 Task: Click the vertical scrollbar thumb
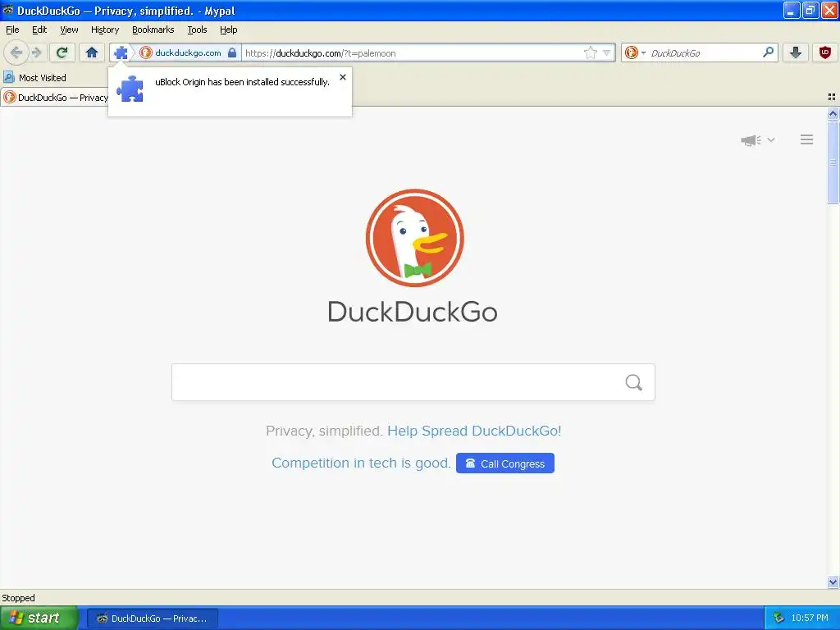(x=833, y=162)
